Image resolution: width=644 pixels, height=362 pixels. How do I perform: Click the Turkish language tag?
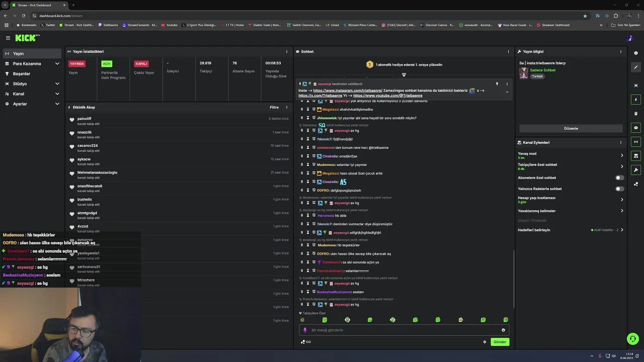pos(537,76)
